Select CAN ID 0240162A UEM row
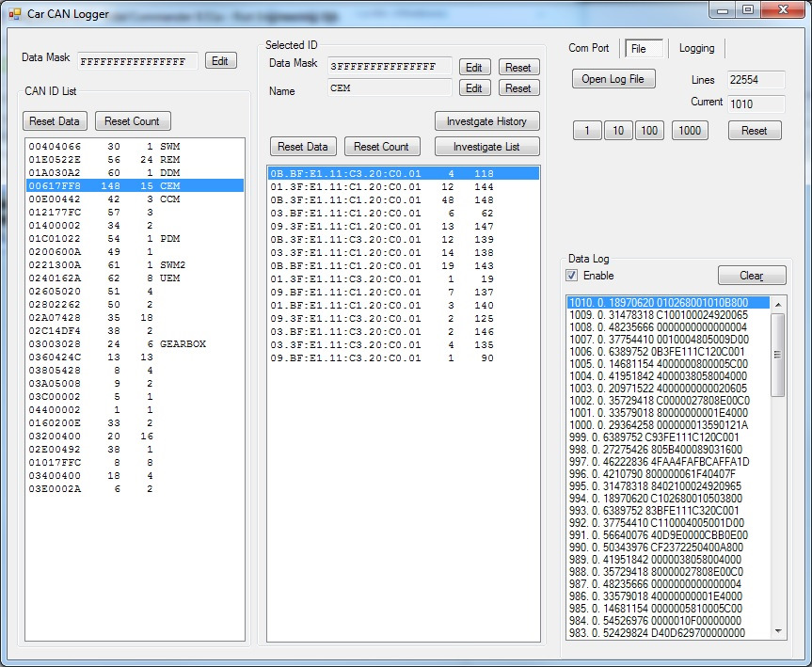Image resolution: width=812 pixels, height=667 pixels. (135, 278)
